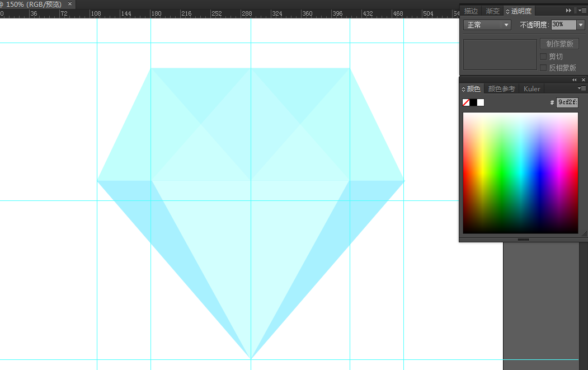
Task: Switch to the 描边 (Stroke) tab
Action: coord(471,11)
